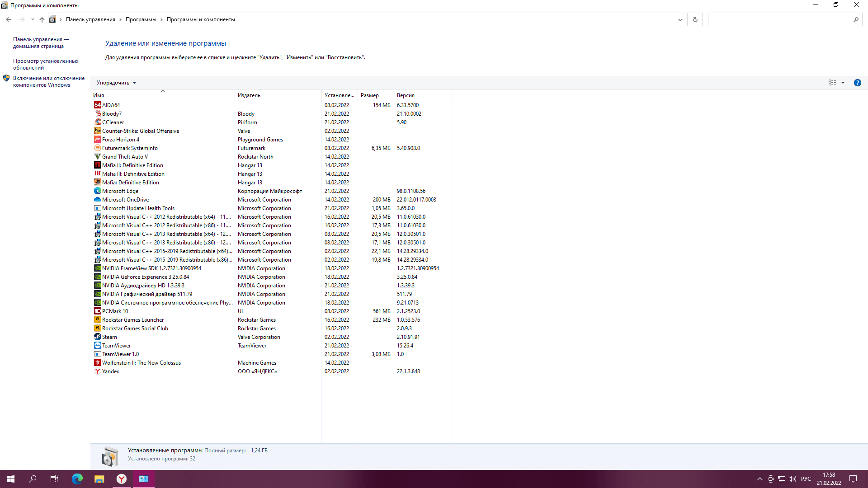
Task: Click Counter-Strike: Global Offensive icon
Action: (x=97, y=131)
